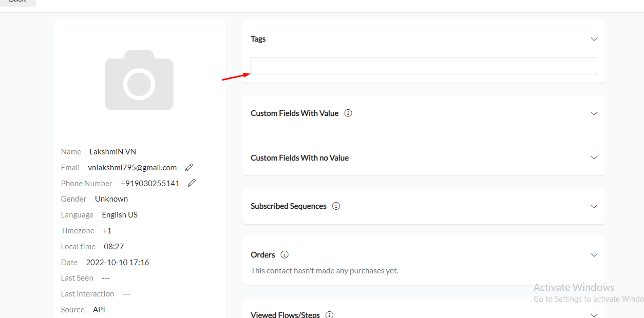
Task: Edit the email with the pencil icon
Action: 189,167
